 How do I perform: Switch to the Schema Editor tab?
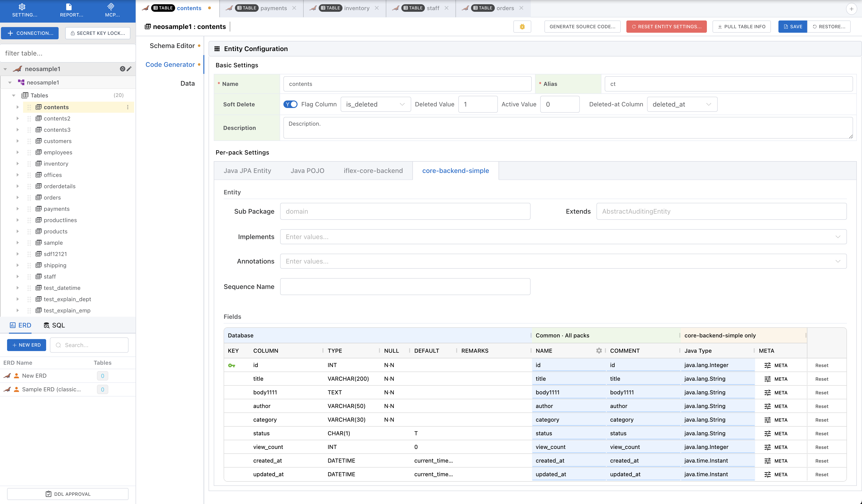pyautogui.click(x=172, y=46)
